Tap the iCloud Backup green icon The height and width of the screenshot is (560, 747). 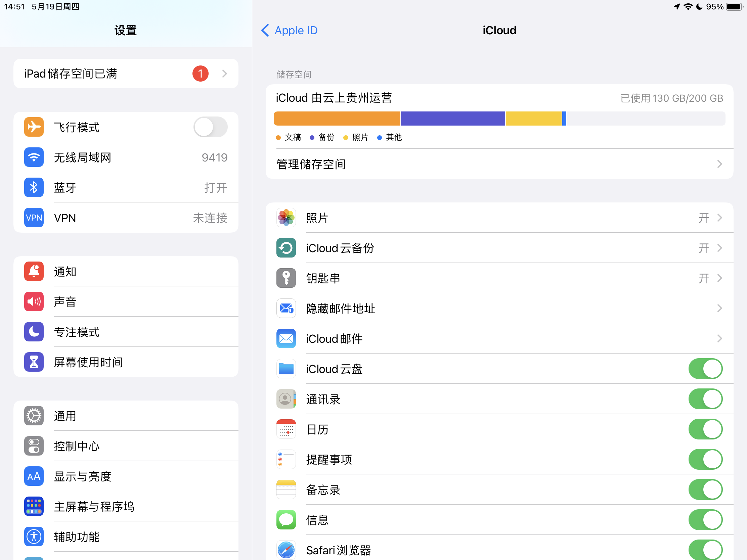[x=286, y=248]
